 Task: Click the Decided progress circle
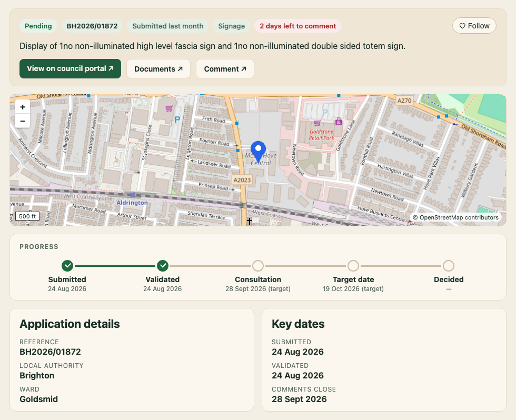(449, 266)
